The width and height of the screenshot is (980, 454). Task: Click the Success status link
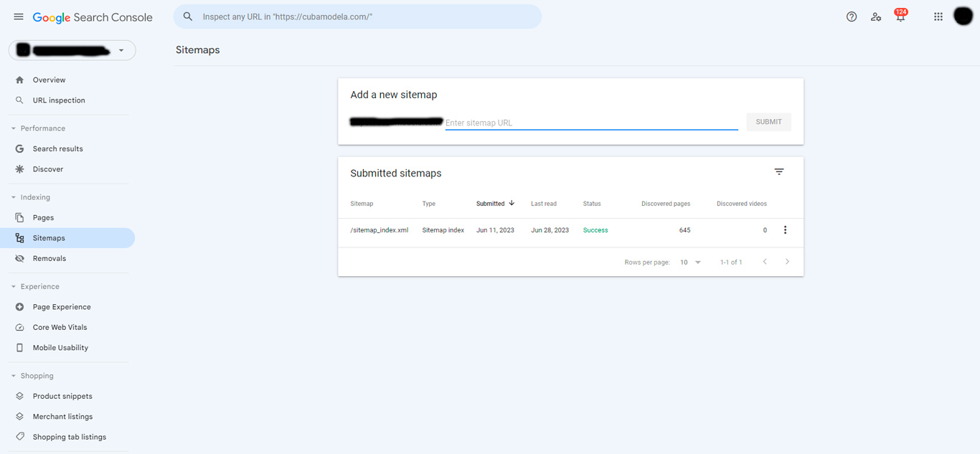[595, 230]
